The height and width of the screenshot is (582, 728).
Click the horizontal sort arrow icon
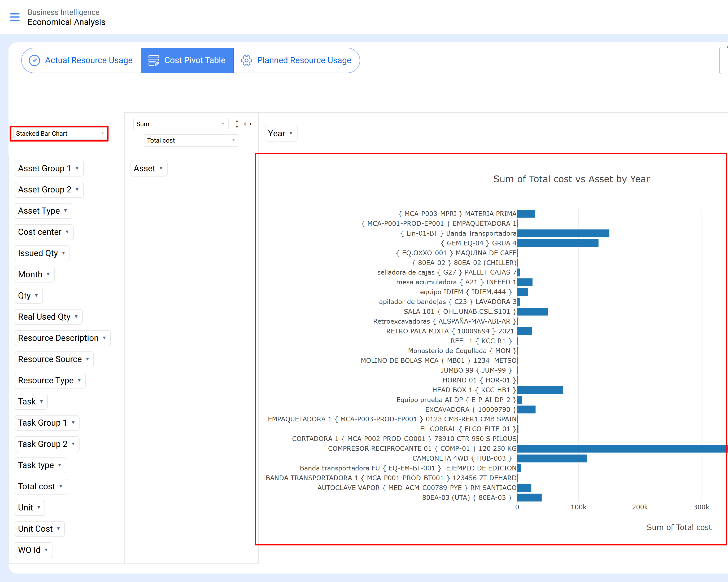coord(248,124)
